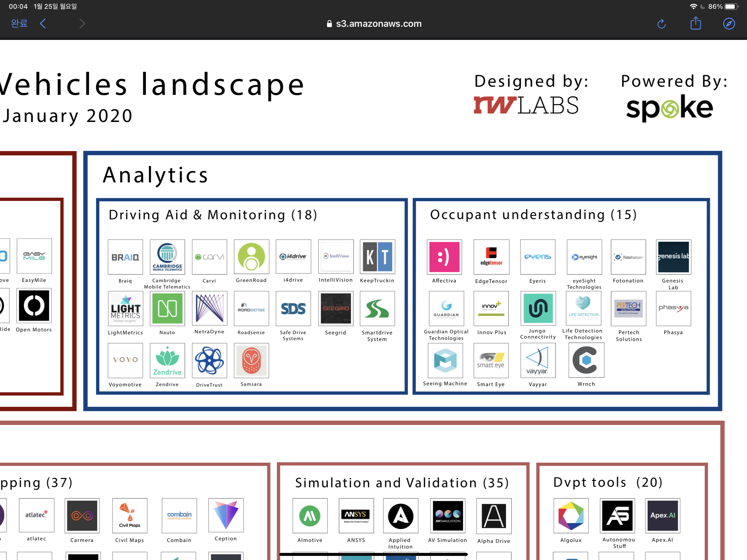Select the Carmera logo
The width and height of the screenshot is (747, 560).
point(82,515)
